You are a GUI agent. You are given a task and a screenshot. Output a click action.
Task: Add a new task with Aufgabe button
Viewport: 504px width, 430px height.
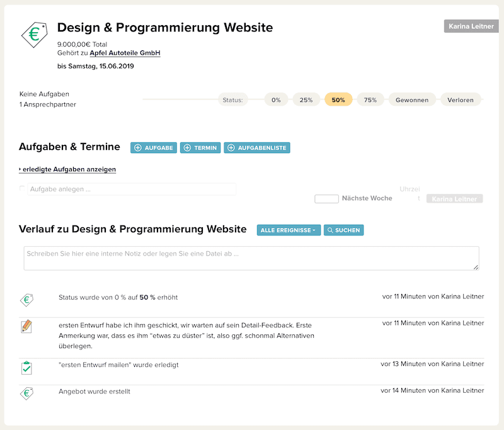click(x=154, y=148)
